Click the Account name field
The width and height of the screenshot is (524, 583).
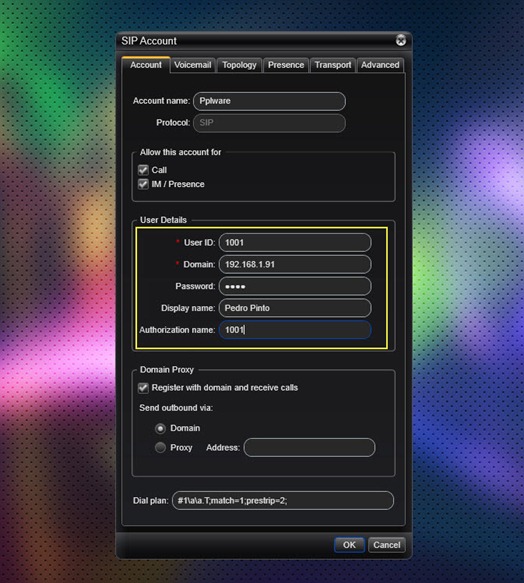[x=269, y=101]
